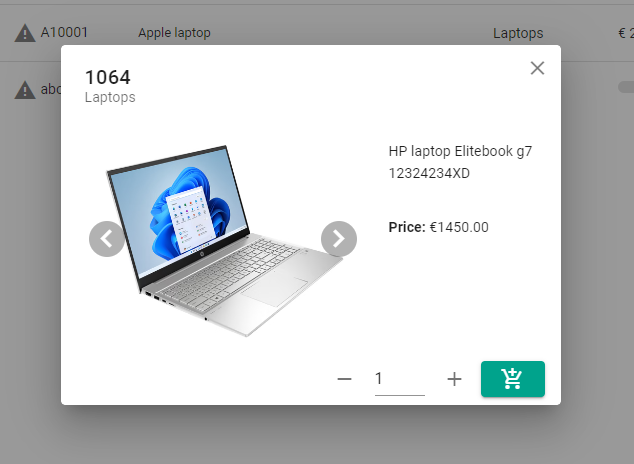
Task: Close the product 1064 dialog
Action: [x=537, y=68]
